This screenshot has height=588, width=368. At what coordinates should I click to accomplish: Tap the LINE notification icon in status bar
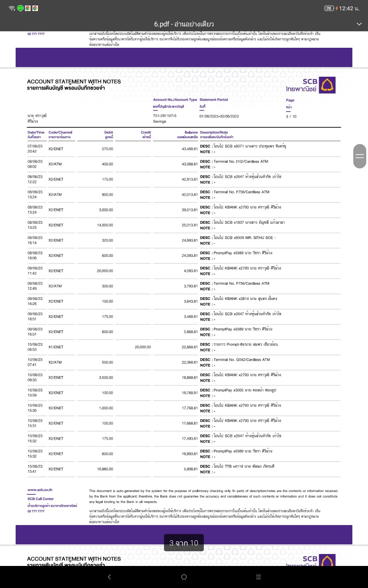point(21,8)
